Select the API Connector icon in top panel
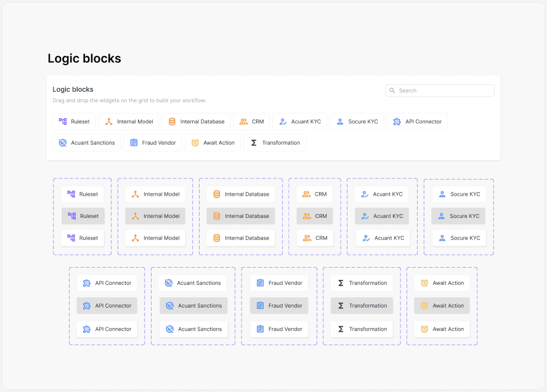The height and width of the screenshot is (392, 547). tap(397, 121)
